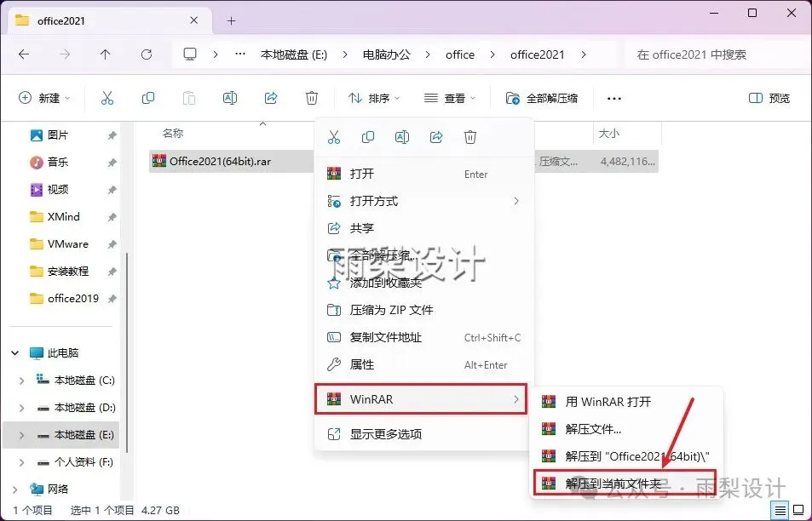The height and width of the screenshot is (521, 812).
Task: Open a new tab with the plus button
Action: (x=232, y=20)
